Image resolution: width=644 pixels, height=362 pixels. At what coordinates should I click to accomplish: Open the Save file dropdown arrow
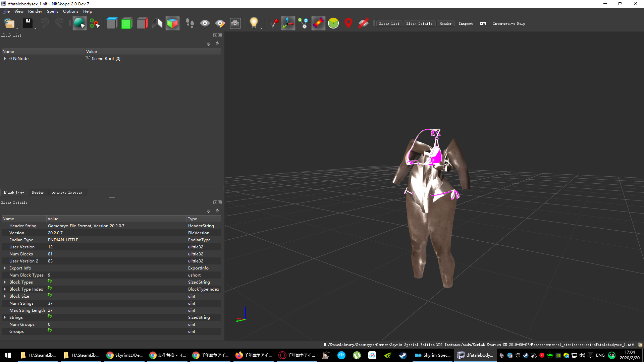[x=35, y=28]
